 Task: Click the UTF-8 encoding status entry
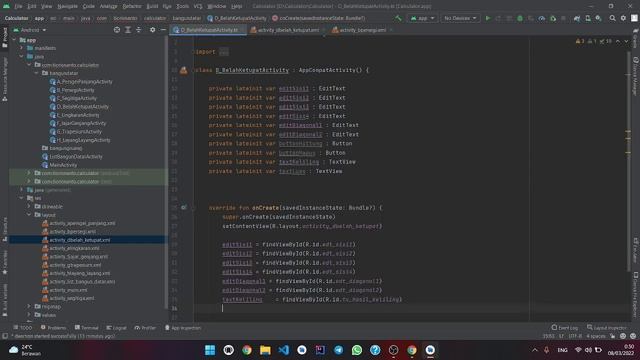point(575,336)
